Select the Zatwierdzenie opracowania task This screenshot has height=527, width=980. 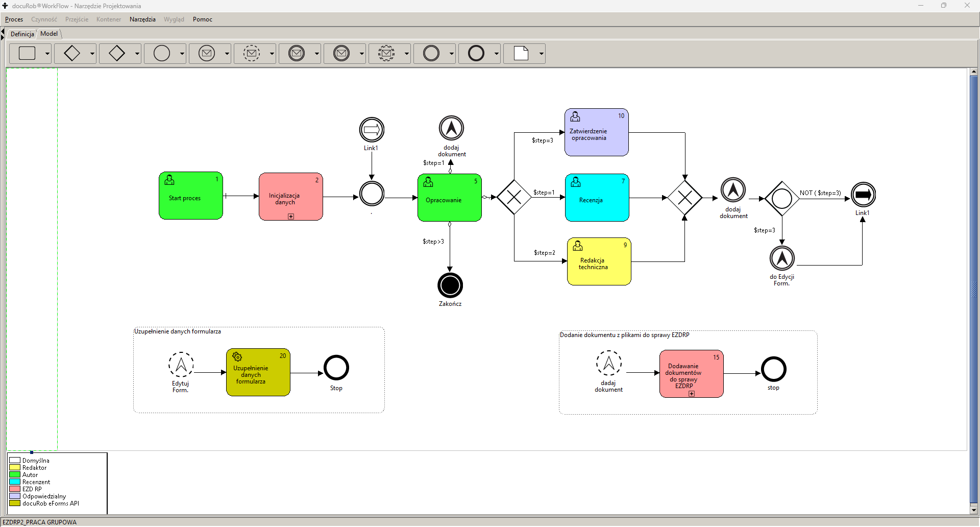[x=597, y=132]
